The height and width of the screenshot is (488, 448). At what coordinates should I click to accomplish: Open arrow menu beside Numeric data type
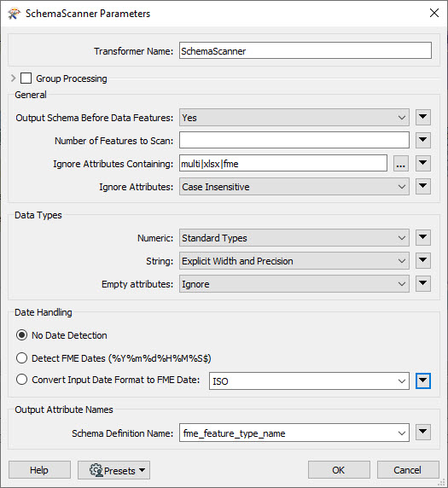click(422, 238)
